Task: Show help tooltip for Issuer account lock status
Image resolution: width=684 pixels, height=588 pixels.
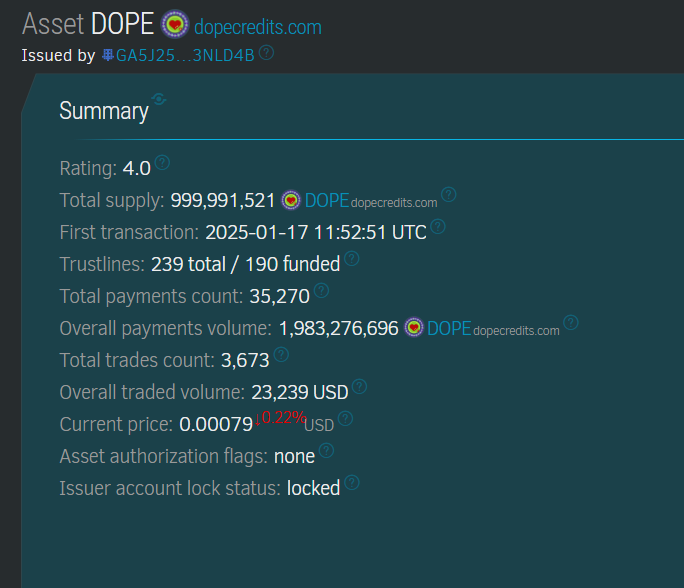Action: [352, 482]
